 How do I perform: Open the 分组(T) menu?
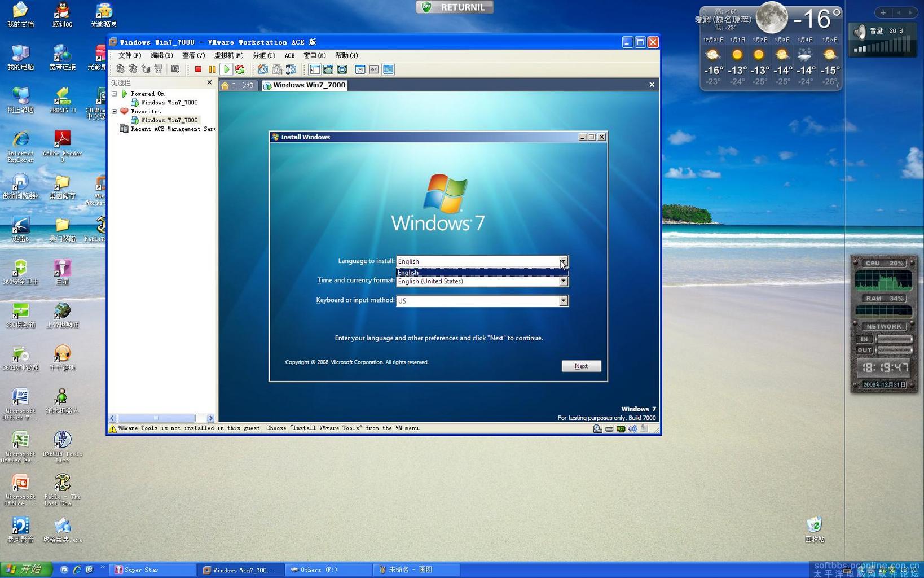point(264,55)
